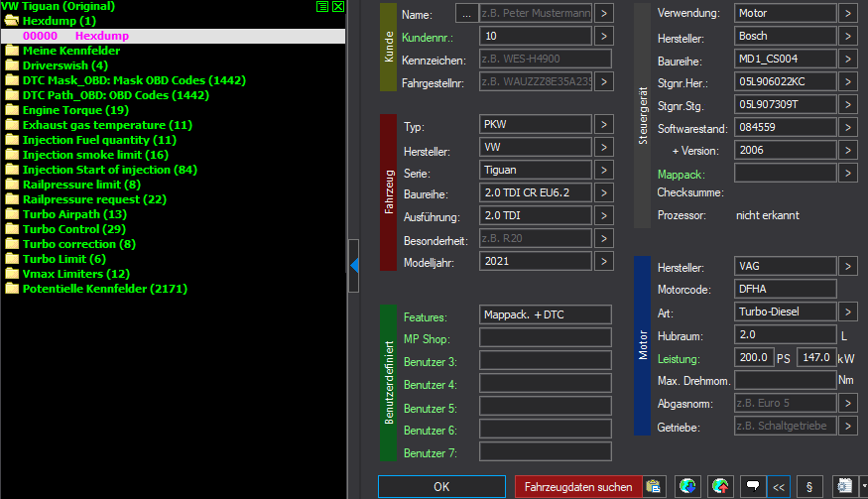Expand the Turbo Airpath (13) folder
This screenshot has height=499, width=868.
point(12,214)
